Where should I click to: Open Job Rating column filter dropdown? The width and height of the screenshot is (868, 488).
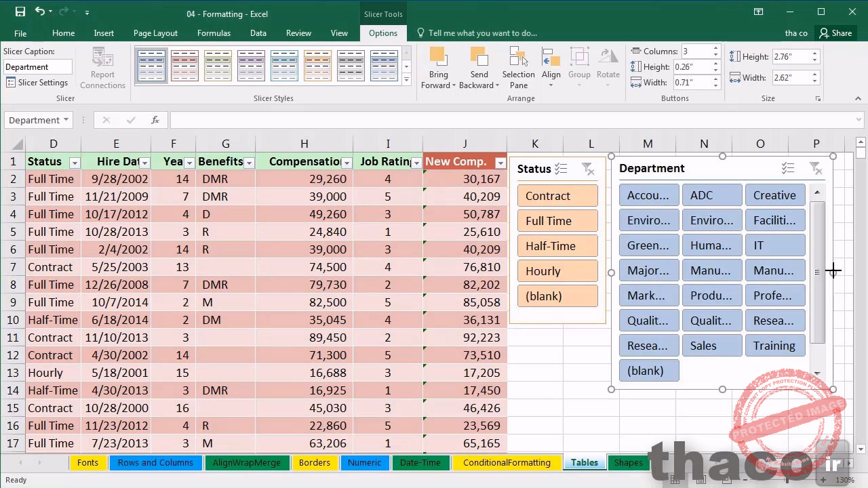pyautogui.click(x=416, y=163)
